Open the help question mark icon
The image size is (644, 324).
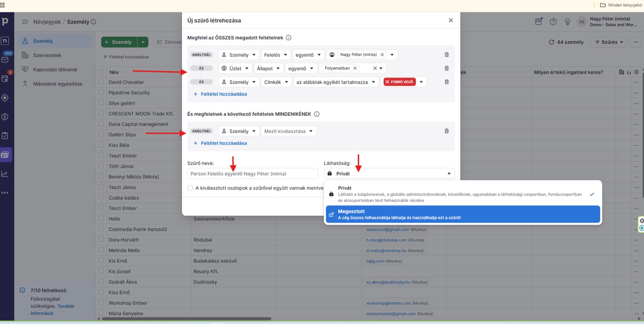click(553, 22)
